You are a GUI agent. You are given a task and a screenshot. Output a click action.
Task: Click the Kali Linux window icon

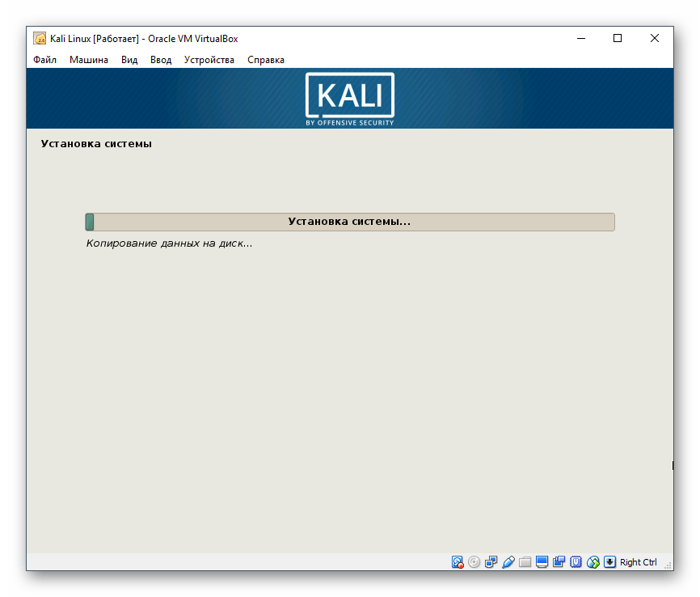pos(38,38)
